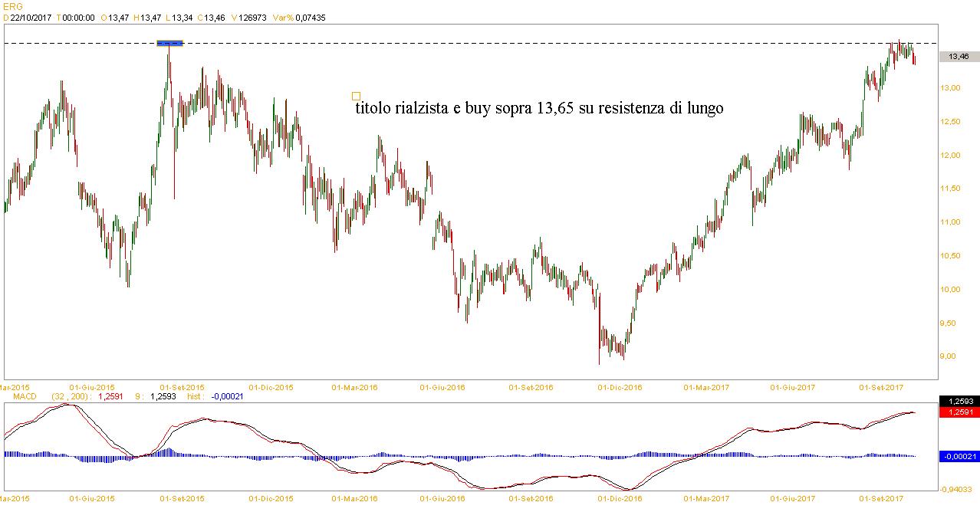The image size is (980, 512).
Task: Click the date field 22/10/2017 in header
Action: [31, 17]
